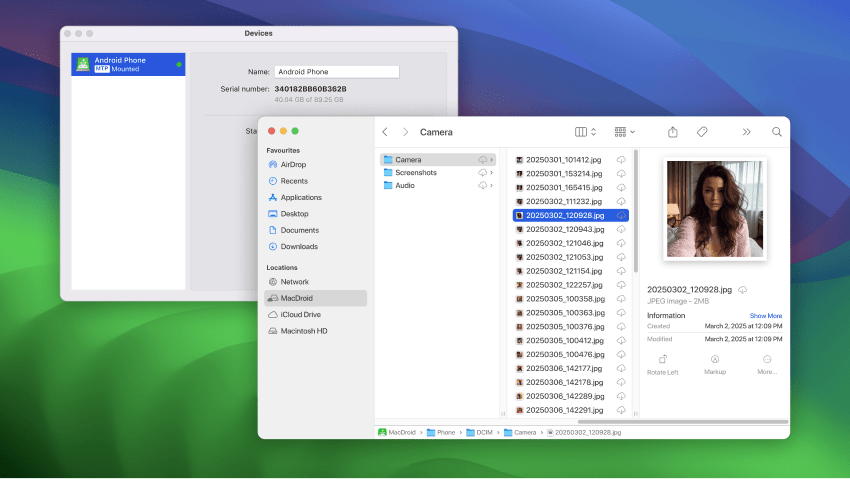The width and height of the screenshot is (850, 479).
Task: Click the Share toolbar icon
Action: (673, 132)
